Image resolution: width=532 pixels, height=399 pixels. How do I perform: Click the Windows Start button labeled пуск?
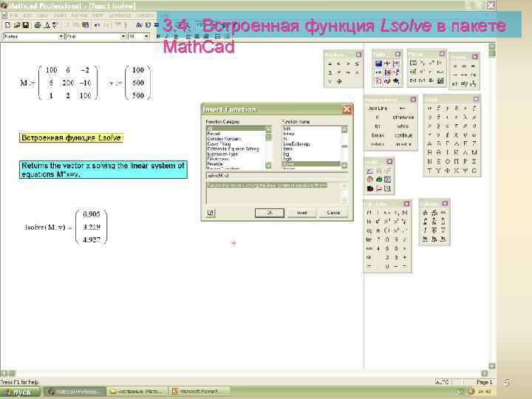pyautogui.click(x=21, y=392)
